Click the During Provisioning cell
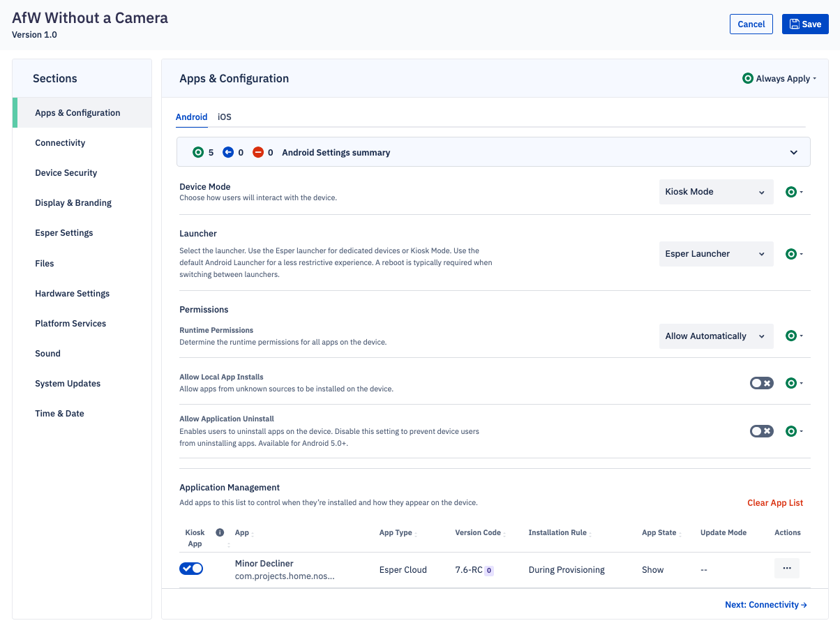This screenshot has height=630, width=840. tap(567, 570)
